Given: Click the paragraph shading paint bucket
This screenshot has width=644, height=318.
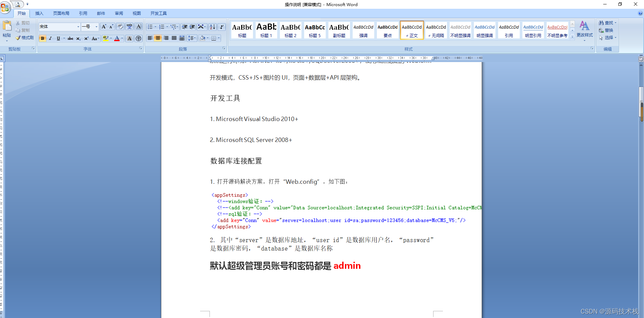Looking at the screenshot, I should tap(202, 38).
